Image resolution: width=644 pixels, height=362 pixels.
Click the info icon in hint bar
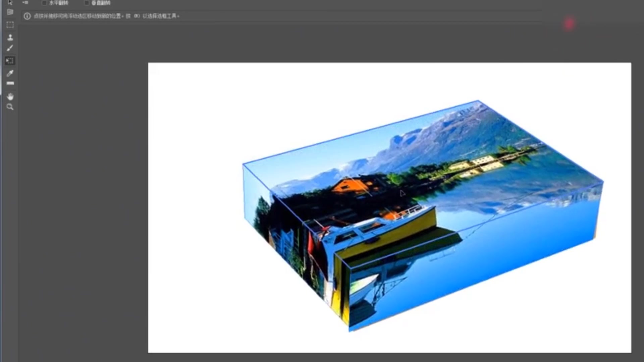(27, 16)
